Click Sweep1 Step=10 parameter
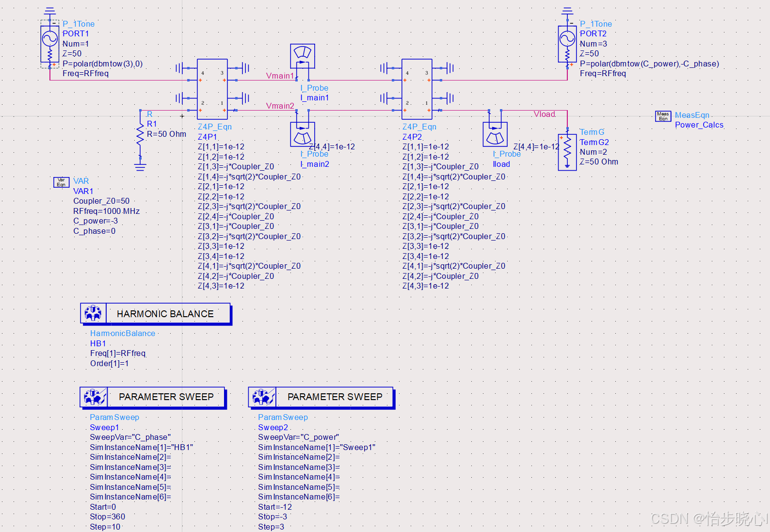This screenshot has width=770, height=532. [105, 527]
